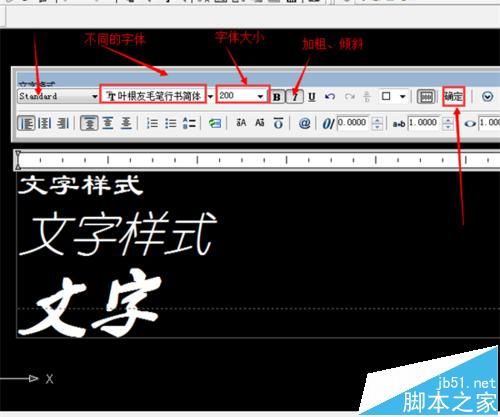Image resolution: width=500 pixels, height=417 pixels.
Task: Toggle the ruler display button
Action: pyautogui.click(x=426, y=97)
